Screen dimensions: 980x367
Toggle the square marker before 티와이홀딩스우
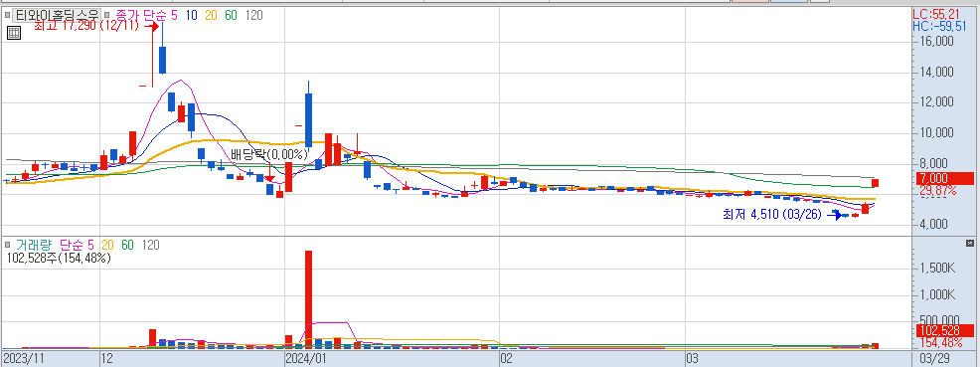point(8,14)
